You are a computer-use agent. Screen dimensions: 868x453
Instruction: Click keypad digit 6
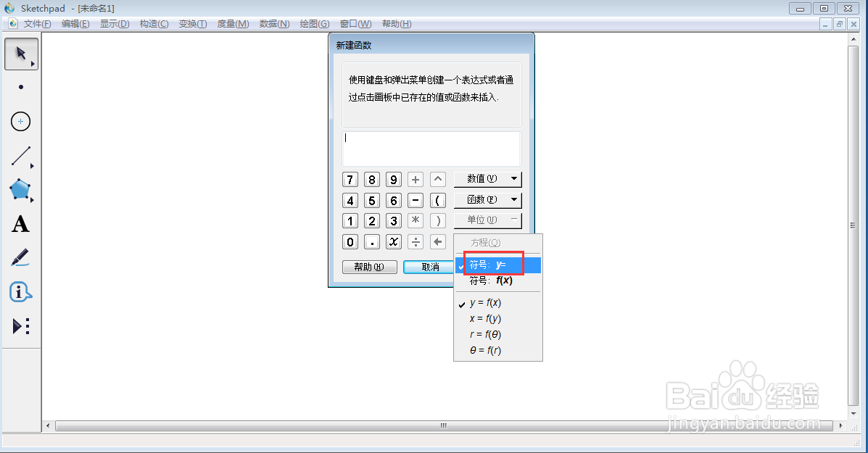(394, 200)
